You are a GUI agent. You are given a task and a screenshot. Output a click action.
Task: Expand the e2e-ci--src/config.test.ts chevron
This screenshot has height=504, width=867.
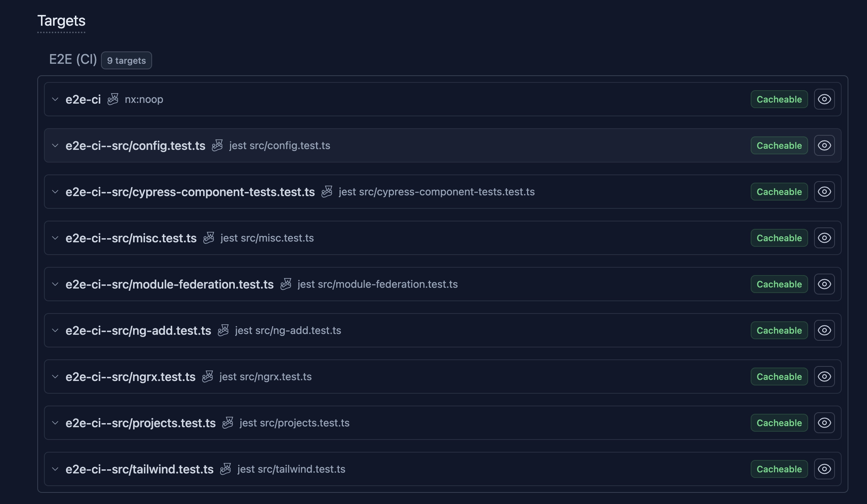pyautogui.click(x=55, y=145)
